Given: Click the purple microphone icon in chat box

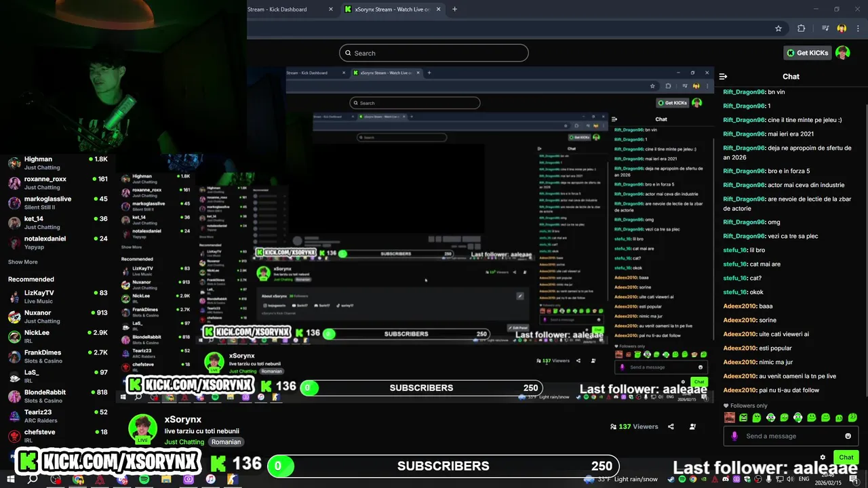Looking at the screenshot, I should (734, 436).
